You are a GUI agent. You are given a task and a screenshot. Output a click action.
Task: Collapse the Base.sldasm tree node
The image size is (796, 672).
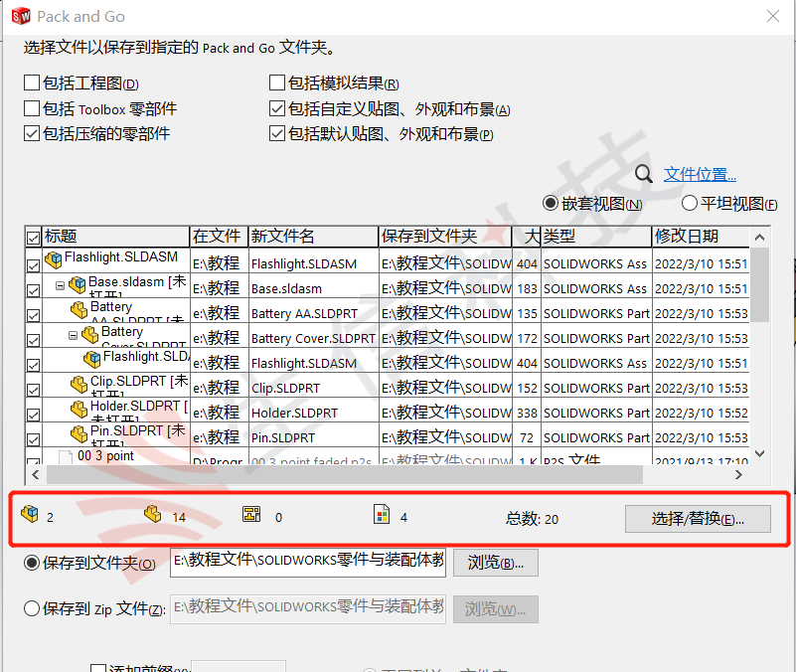pos(60,286)
